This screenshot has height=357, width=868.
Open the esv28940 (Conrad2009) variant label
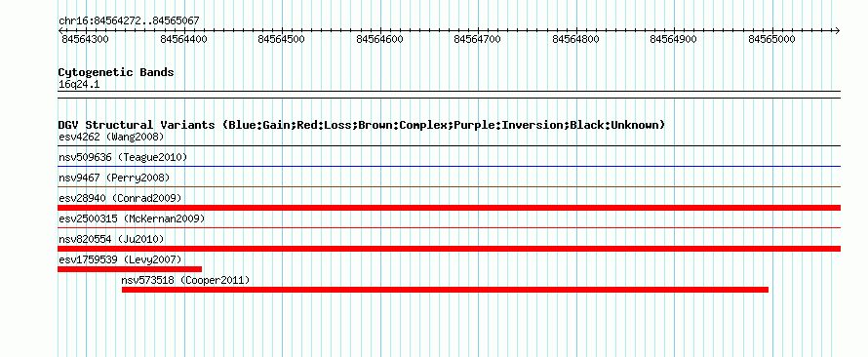point(120,198)
